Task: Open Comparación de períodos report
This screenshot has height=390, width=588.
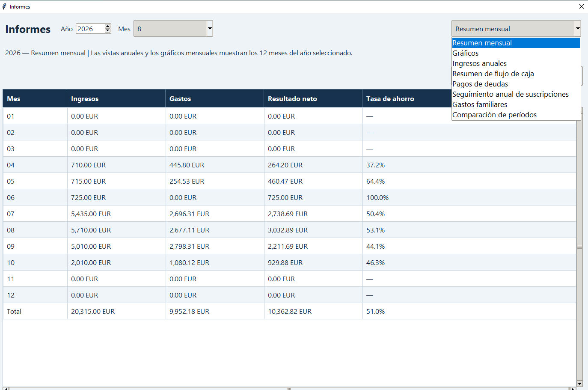Action: (x=516, y=115)
